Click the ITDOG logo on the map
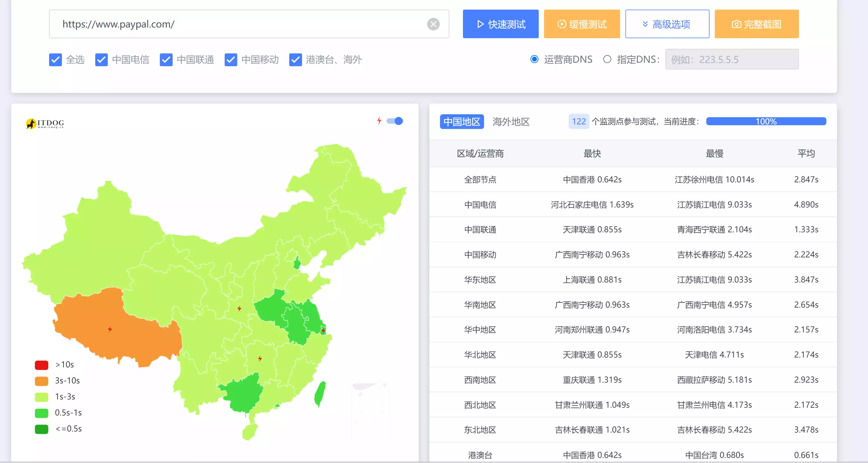The width and height of the screenshot is (868, 463). [x=45, y=123]
